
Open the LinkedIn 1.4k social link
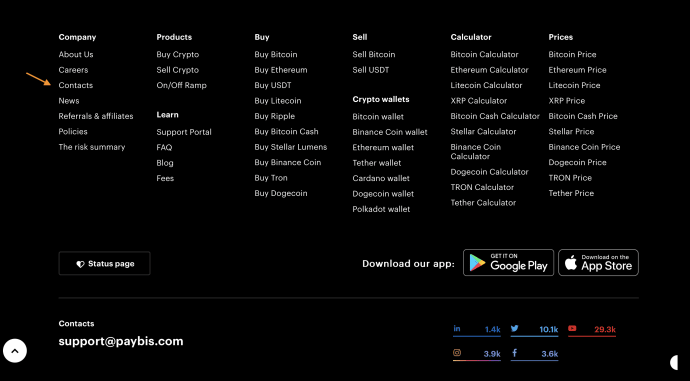(477, 330)
